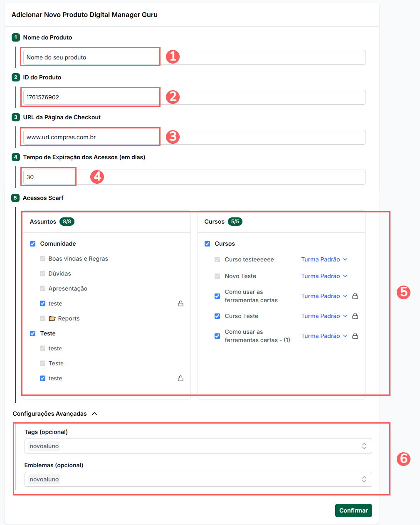Click up-down arrows icon in Emblemas field
The height and width of the screenshot is (525, 420).
click(364, 479)
